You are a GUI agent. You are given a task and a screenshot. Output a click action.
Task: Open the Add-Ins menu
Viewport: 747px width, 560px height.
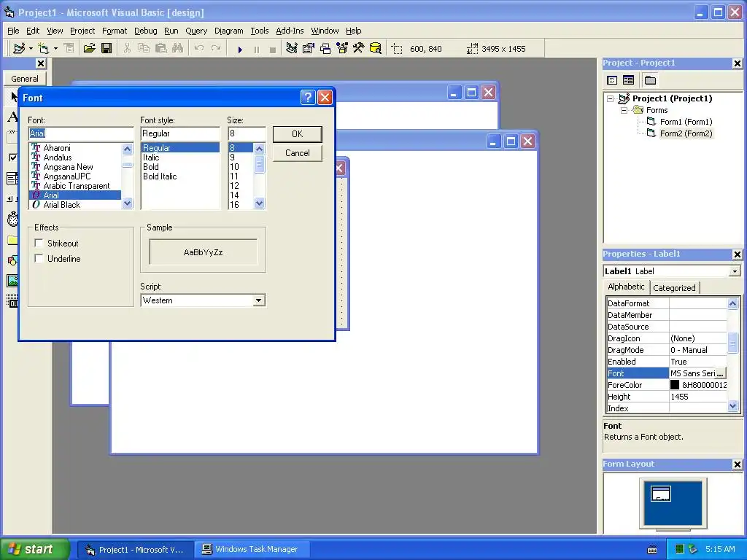tap(290, 31)
